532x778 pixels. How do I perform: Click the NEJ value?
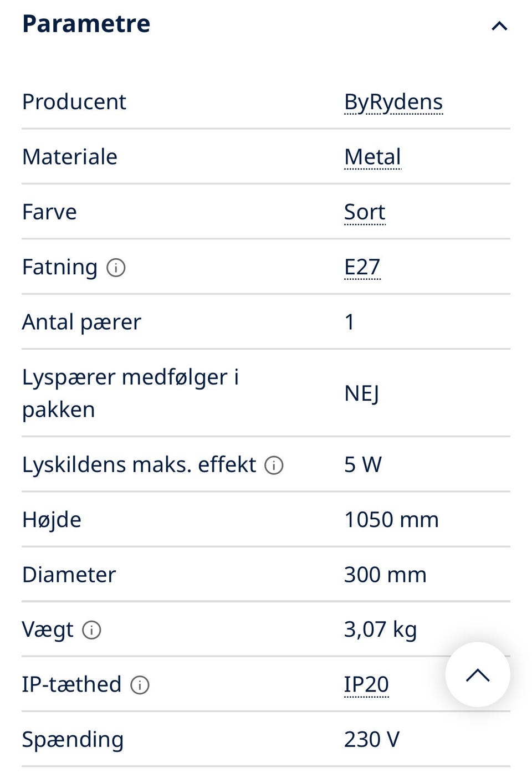pos(361,393)
